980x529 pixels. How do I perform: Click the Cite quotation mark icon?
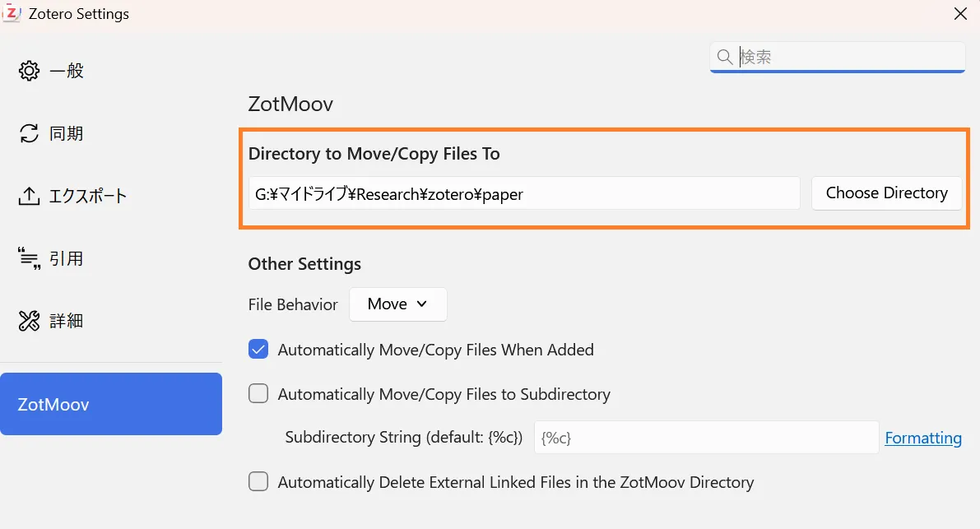[x=29, y=259]
